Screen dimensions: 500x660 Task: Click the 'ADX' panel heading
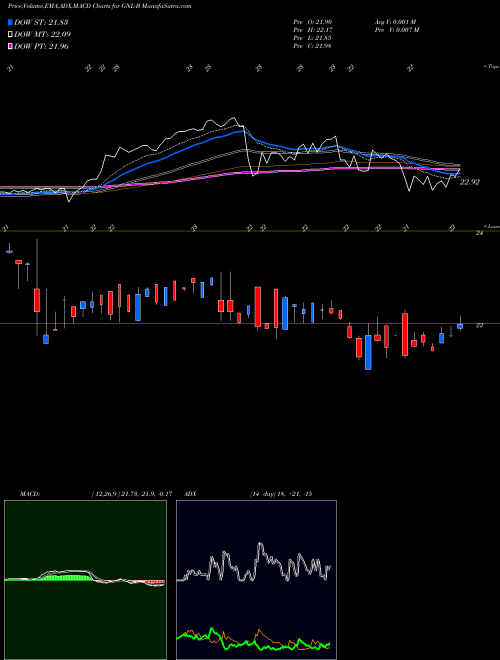[x=190, y=494]
